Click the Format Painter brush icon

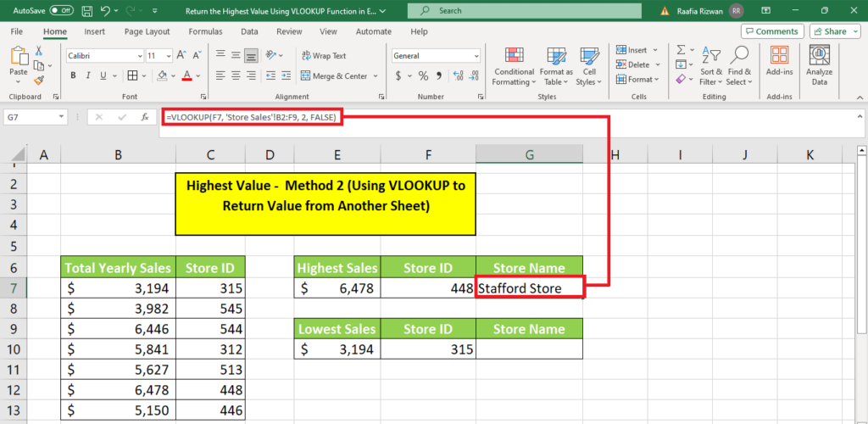click(39, 81)
